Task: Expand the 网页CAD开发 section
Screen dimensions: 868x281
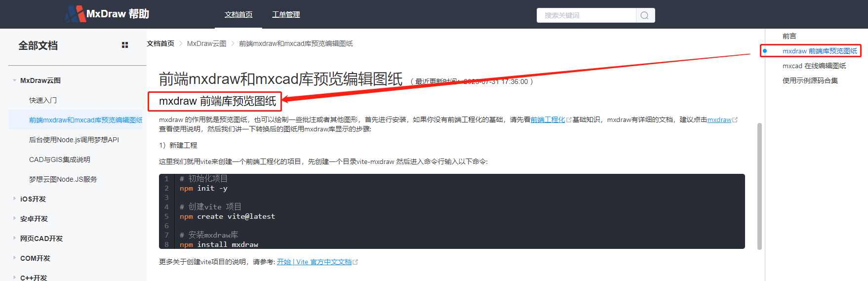Action: click(14, 239)
